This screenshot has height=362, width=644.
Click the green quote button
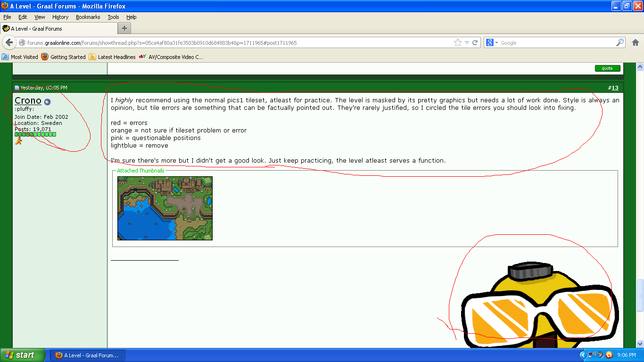[x=607, y=68]
